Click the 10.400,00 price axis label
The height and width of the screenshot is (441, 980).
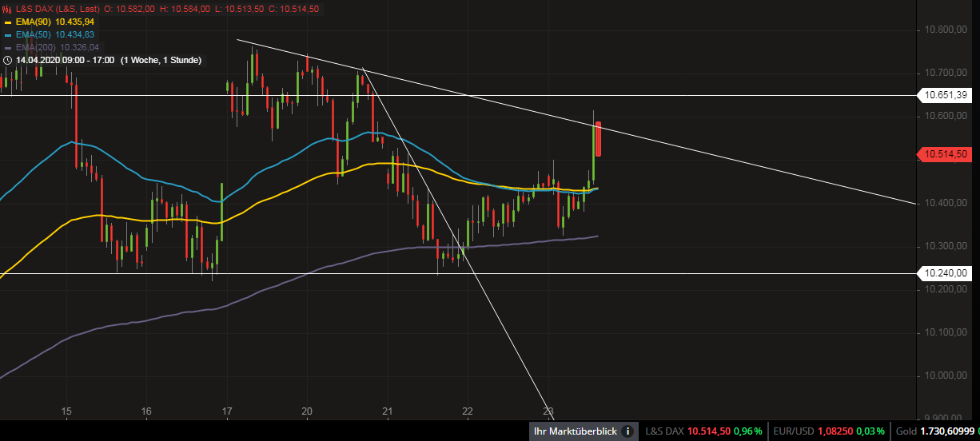pyautogui.click(x=946, y=203)
